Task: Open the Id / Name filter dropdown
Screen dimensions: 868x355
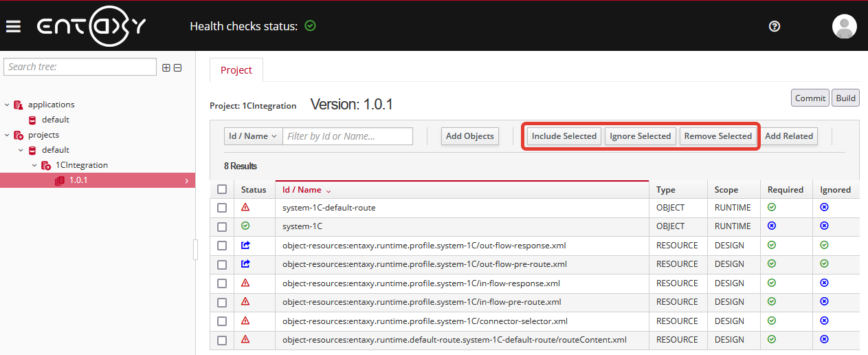Action: pos(253,136)
